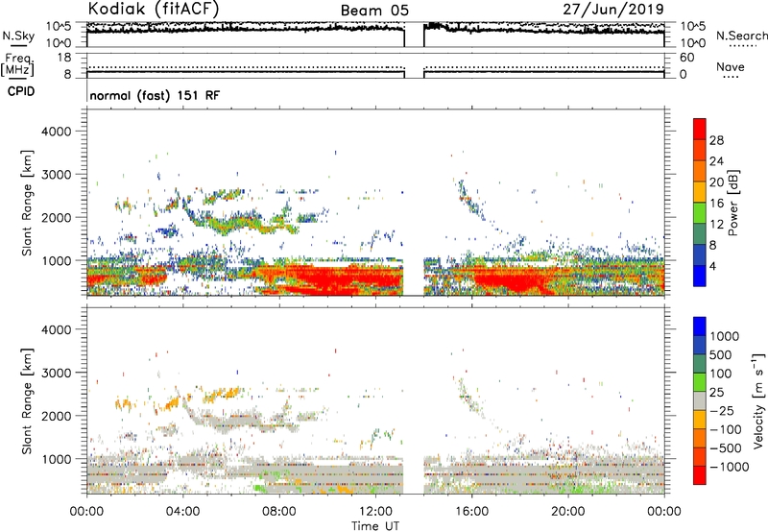The image size is (768, 532).
Task: Click the '12' label on the power colorbar
Action: click(716, 225)
